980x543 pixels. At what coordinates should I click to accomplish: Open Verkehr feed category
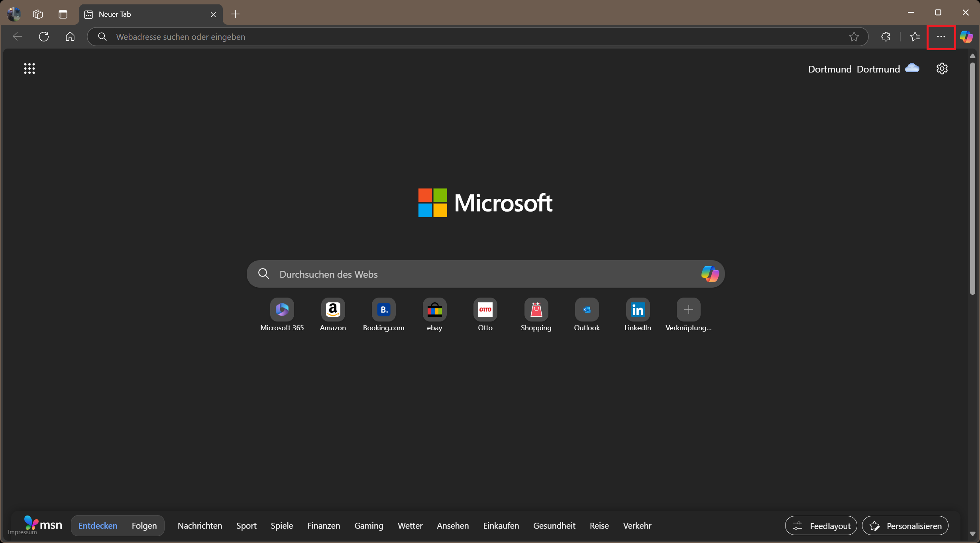[637, 526]
